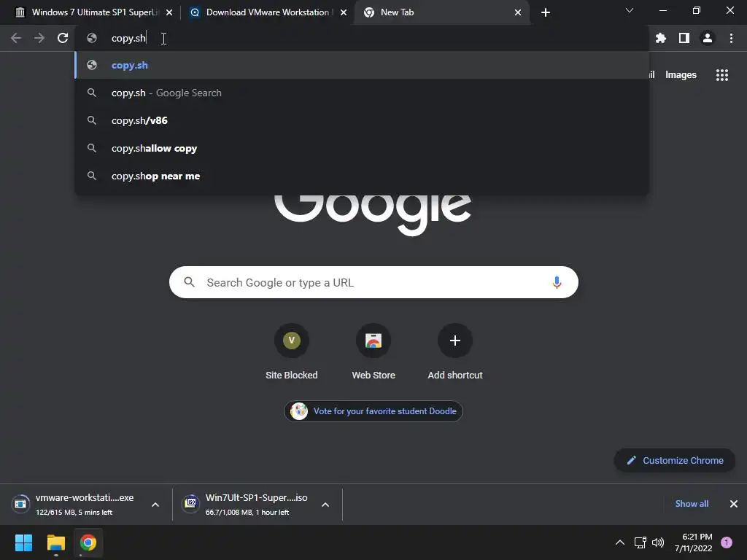The width and height of the screenshot is (747, 560).
Task: Click the address bar containing copy.sh
Action: [362, 38]
